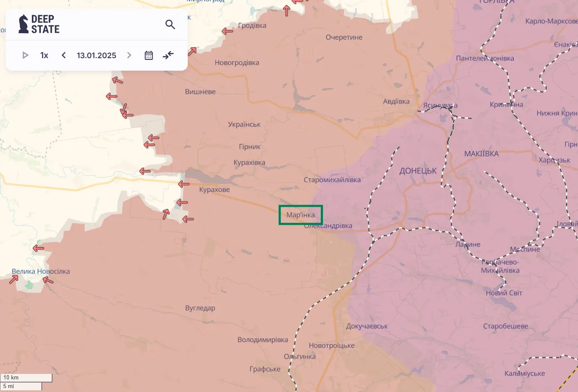Viewport: 578px width, 392px height.
Task: Go to the previous date
Action: coord(64,55)
